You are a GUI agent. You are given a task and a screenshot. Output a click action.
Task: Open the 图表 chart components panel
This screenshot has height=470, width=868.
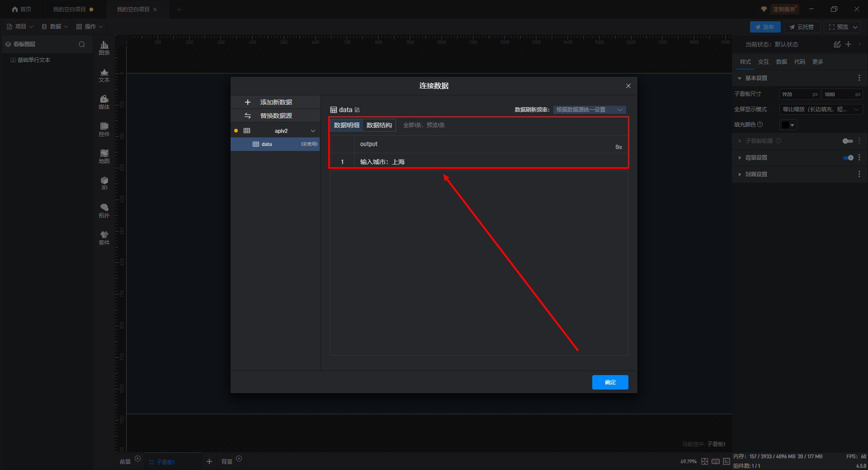tap(104, 48)
